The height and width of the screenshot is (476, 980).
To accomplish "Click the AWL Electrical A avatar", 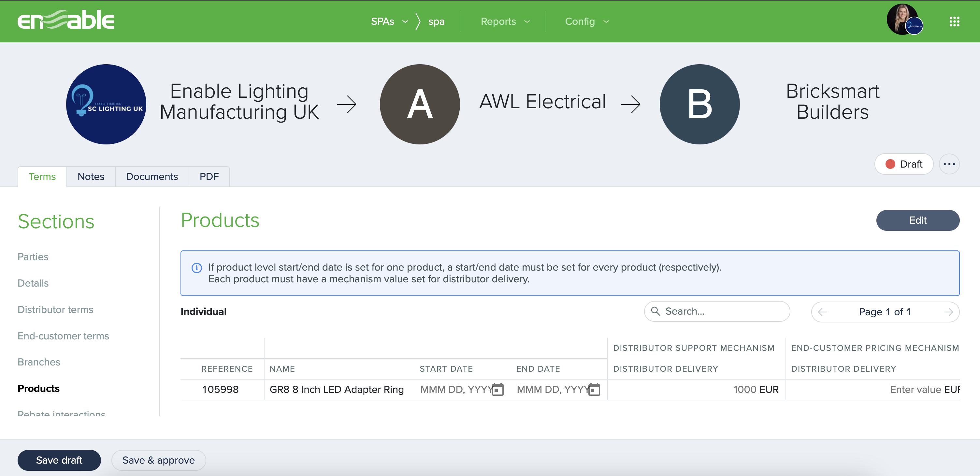I will pyautogui.click(x=420, y=104).
